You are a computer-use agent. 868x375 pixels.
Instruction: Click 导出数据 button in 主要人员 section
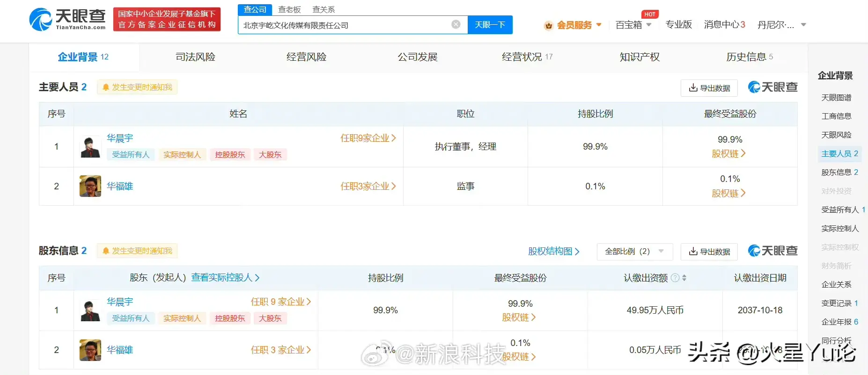[x=709, y=88]
